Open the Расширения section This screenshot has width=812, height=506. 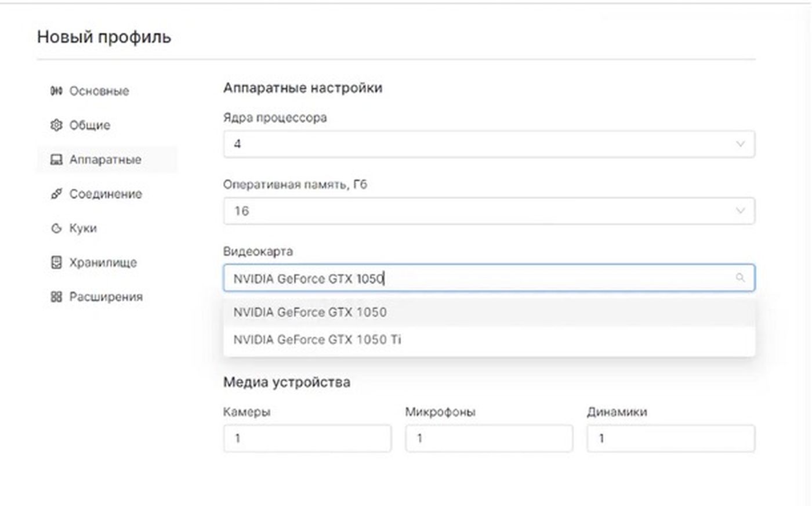pyautogui.click(x=107, y=297)
